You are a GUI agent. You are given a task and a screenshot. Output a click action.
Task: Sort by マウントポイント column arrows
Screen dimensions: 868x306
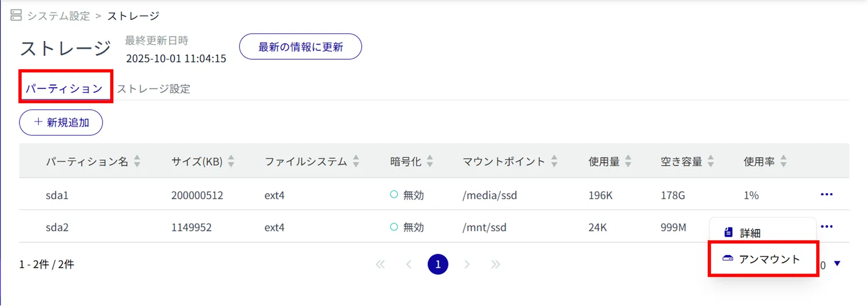click(554, 161)
